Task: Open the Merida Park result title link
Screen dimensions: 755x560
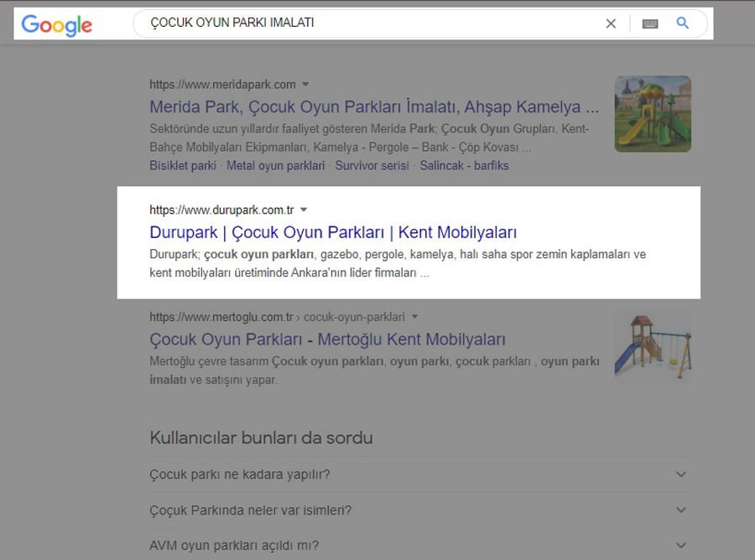Action: pos(374,106)
